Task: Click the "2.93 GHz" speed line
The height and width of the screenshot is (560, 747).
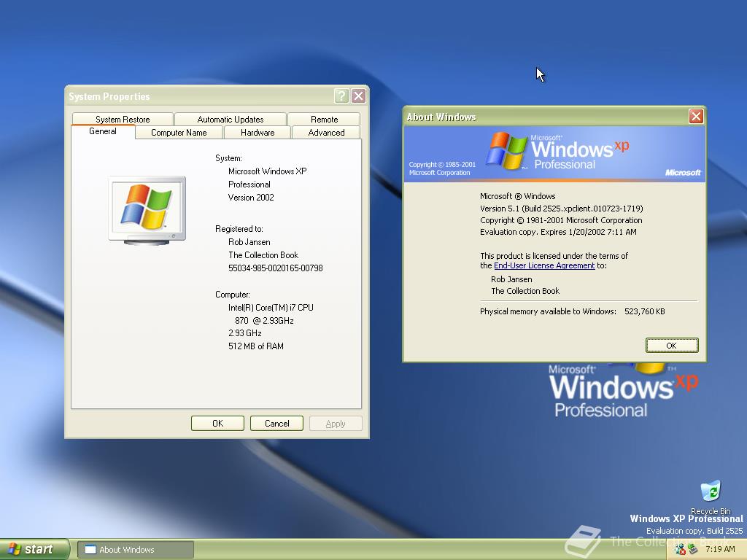Action: coord(245,332)
